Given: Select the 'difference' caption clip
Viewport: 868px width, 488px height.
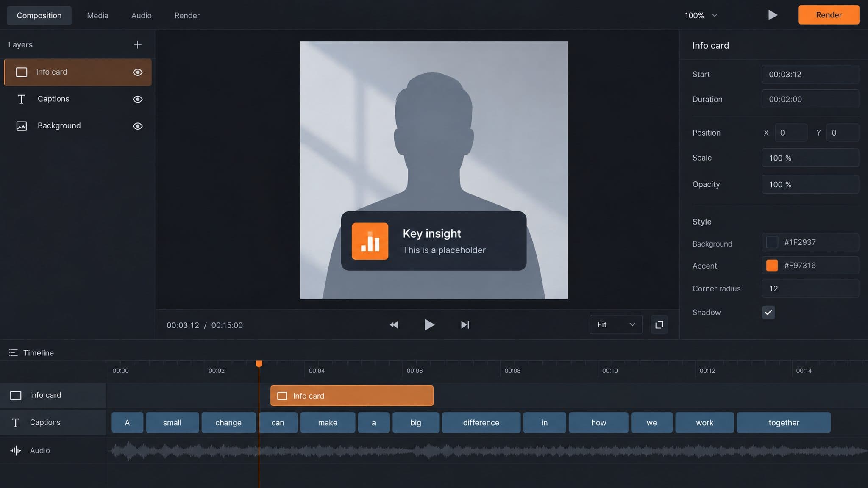Looking at the screenshot, I should pos(481,423).
